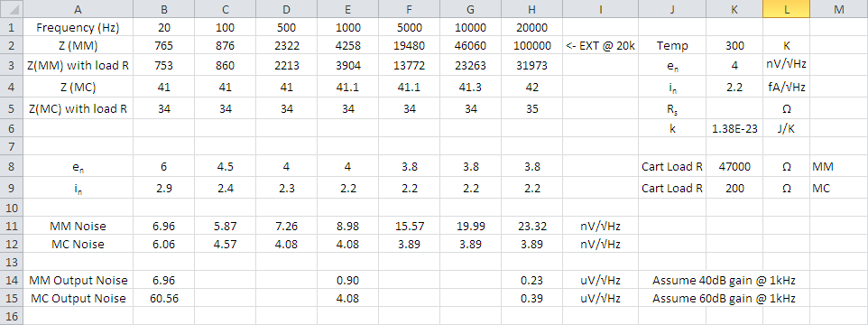This screenshot has width=868, height=325.
Task: Click the Select All corner button
Action: 11,9
